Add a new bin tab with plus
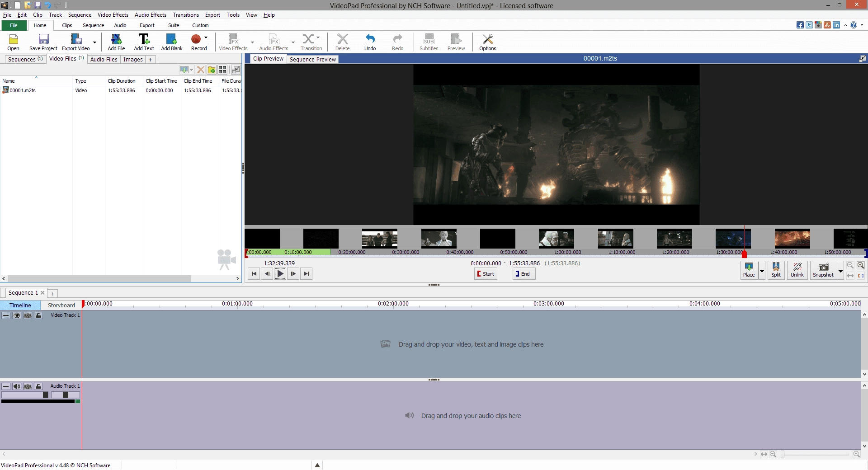Screen dimensions: 868x470 [x=150, y=59]
